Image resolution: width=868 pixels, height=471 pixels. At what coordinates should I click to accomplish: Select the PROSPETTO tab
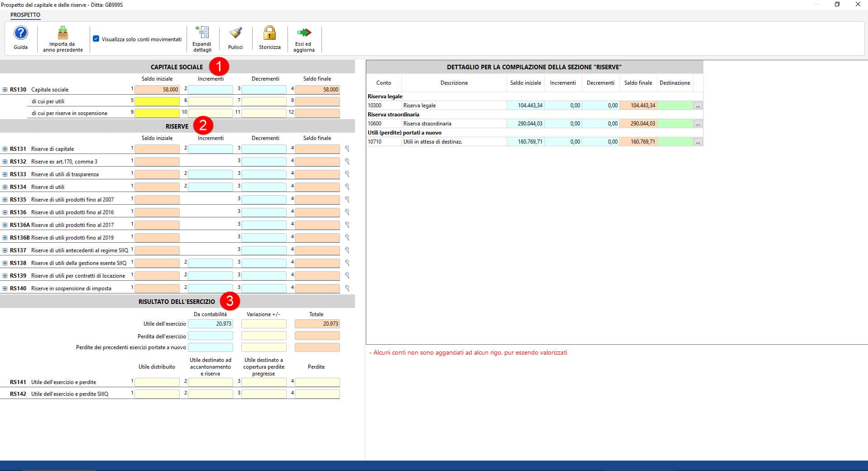coord(25,15)
